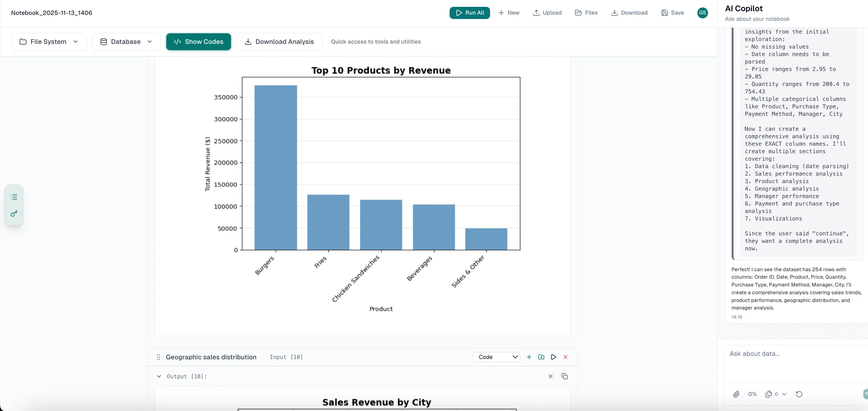Click the 0% context usage indicator
The width and height of the screenshot is (868, 411).
click(752, 394)
